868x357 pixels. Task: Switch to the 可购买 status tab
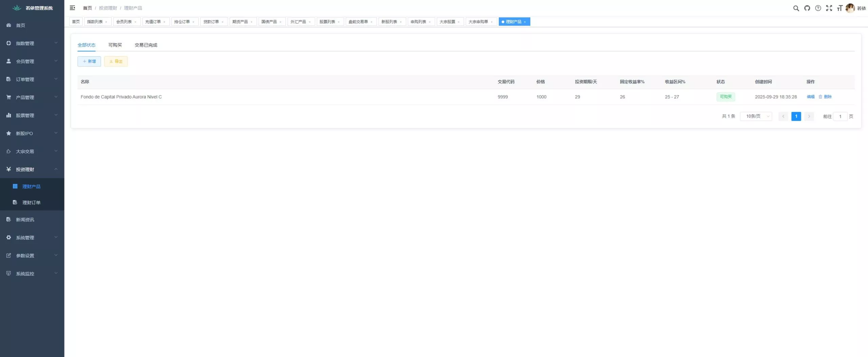[x=115, y=45]
